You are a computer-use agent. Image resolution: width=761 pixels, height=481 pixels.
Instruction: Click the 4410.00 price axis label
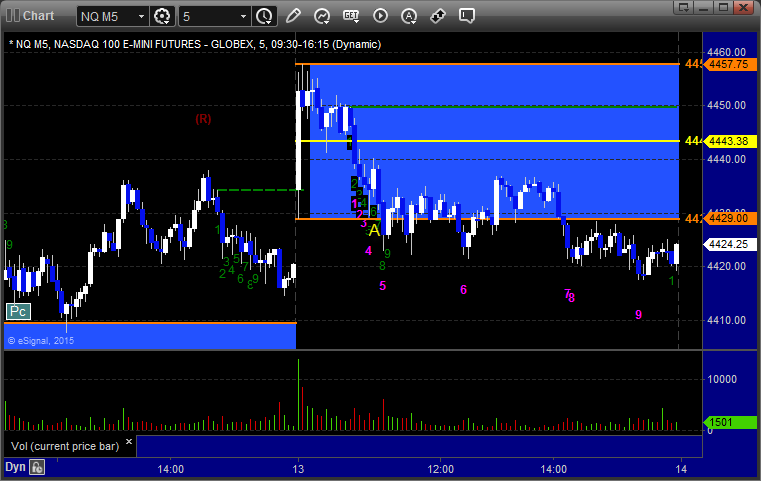pyautogui.click(x=727, y=320)
